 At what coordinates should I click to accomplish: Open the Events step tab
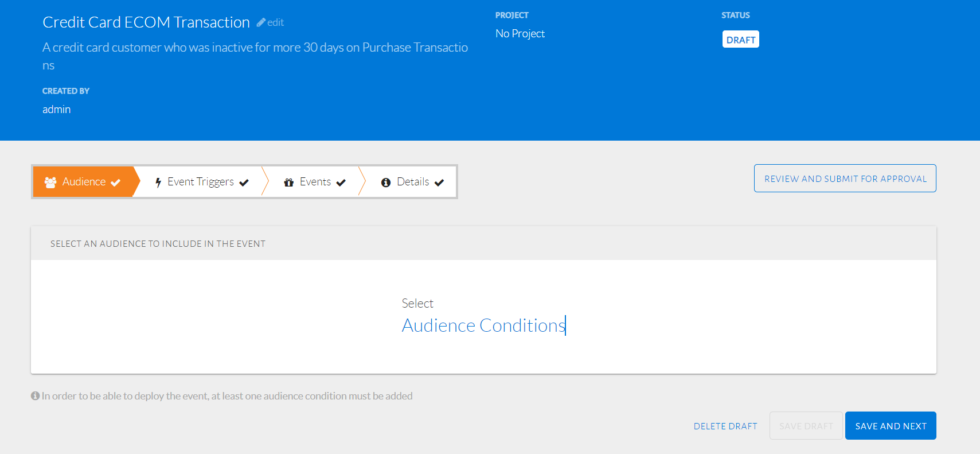(315, 182)
